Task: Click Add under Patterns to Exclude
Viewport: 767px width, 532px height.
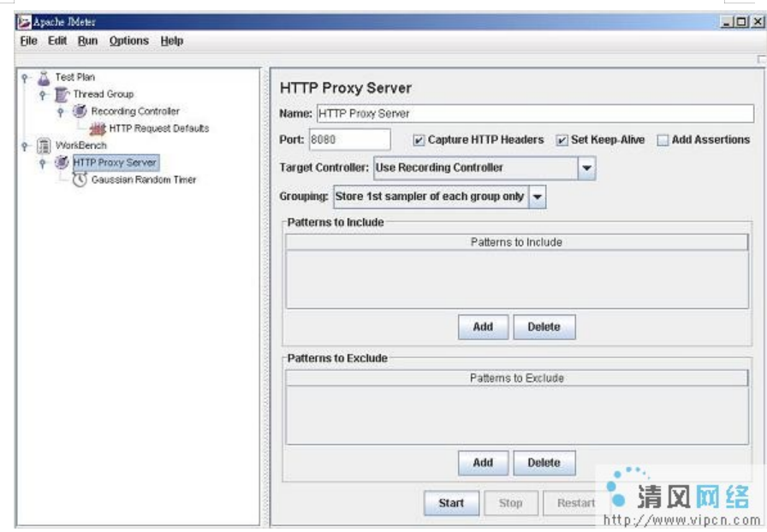Action: pos(483,463)
